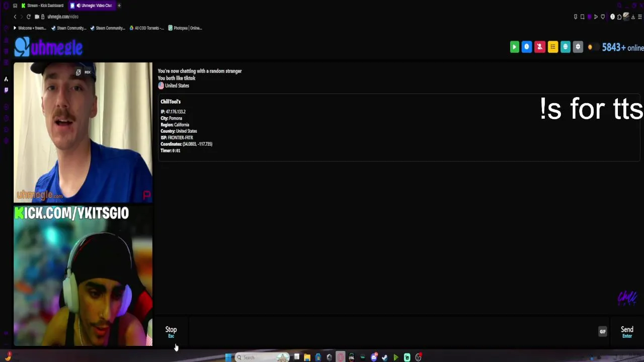644x362 pixels.
Task: Click the teal globe toolbar button
Action: [x=565, y=47]
